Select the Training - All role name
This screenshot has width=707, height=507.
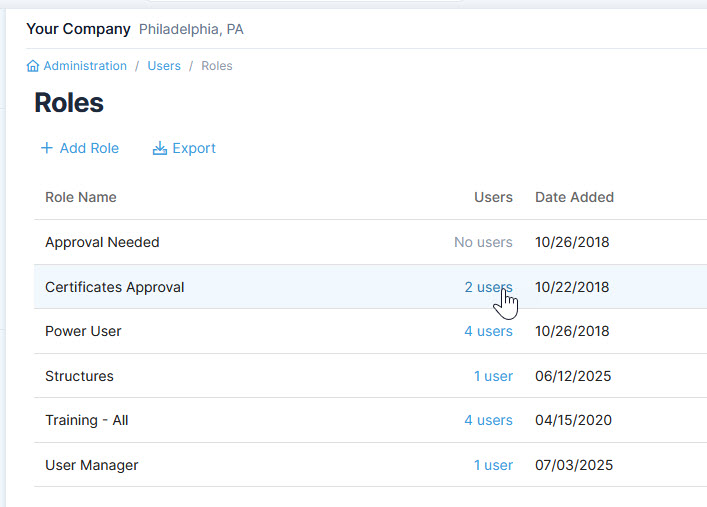click(87, 420)
